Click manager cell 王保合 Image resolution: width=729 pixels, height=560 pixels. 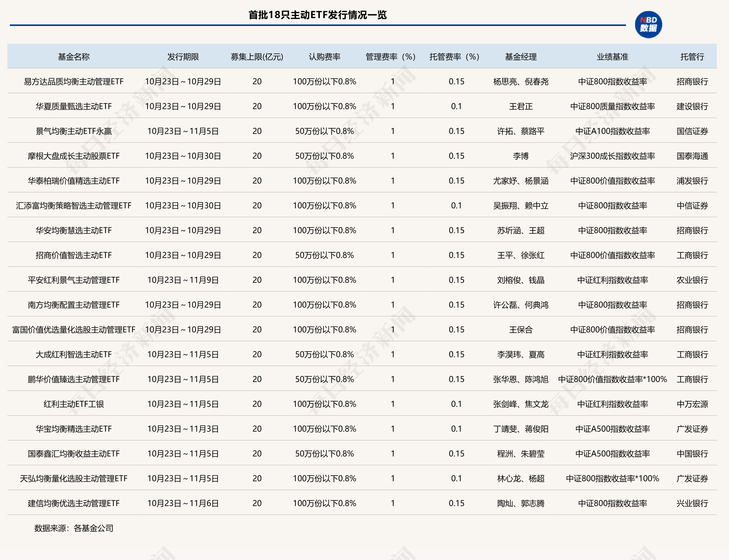pyautogui.click(x=521, y=330)
